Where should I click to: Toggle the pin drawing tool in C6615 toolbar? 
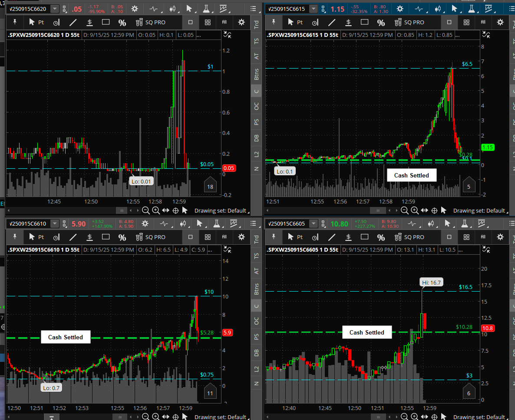(274, 22)
